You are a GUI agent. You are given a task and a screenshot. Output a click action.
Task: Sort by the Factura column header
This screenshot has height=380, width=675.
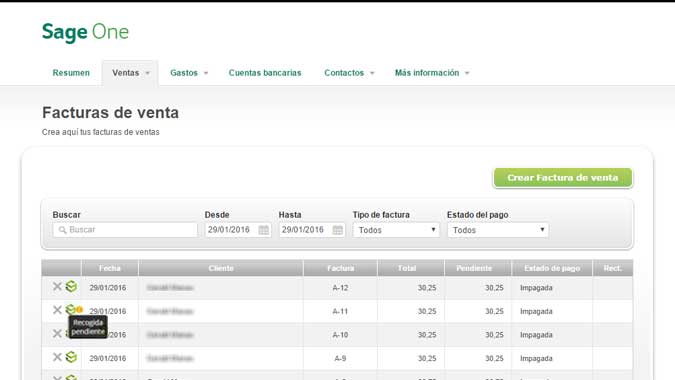coord(341,268)
